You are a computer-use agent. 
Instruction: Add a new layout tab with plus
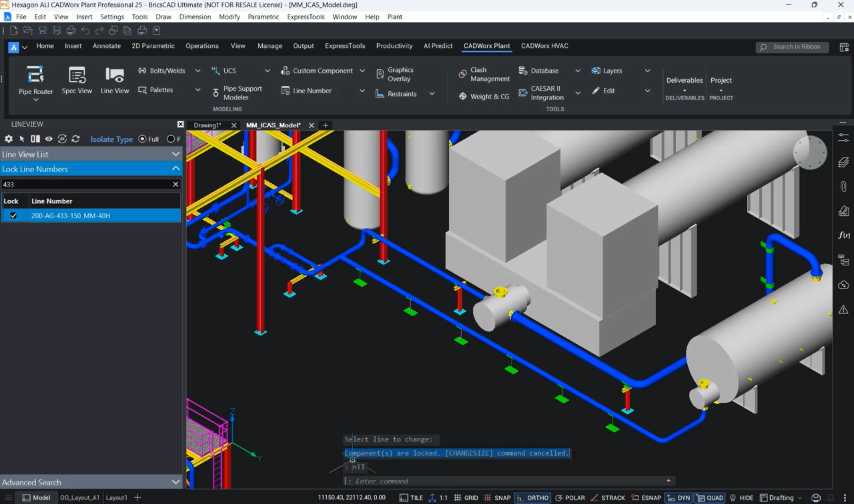137,497
